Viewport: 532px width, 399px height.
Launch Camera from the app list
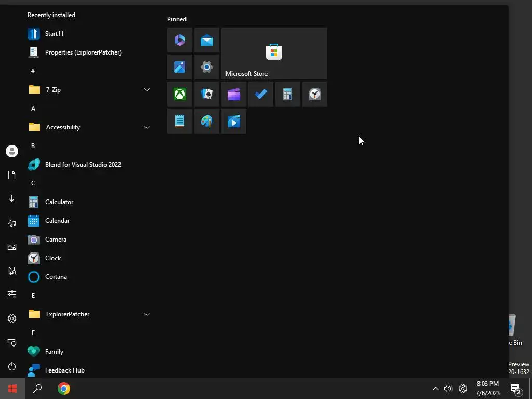(x=90, y=240)
